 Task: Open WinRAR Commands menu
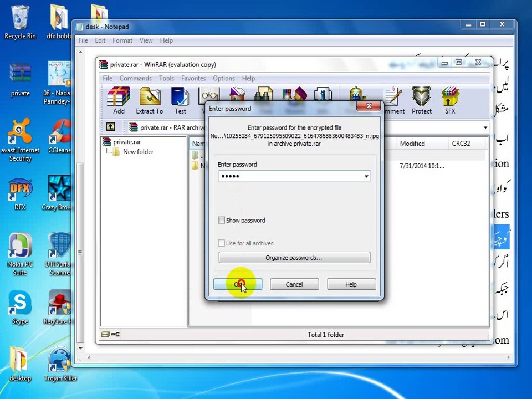(x=135, y=78)
